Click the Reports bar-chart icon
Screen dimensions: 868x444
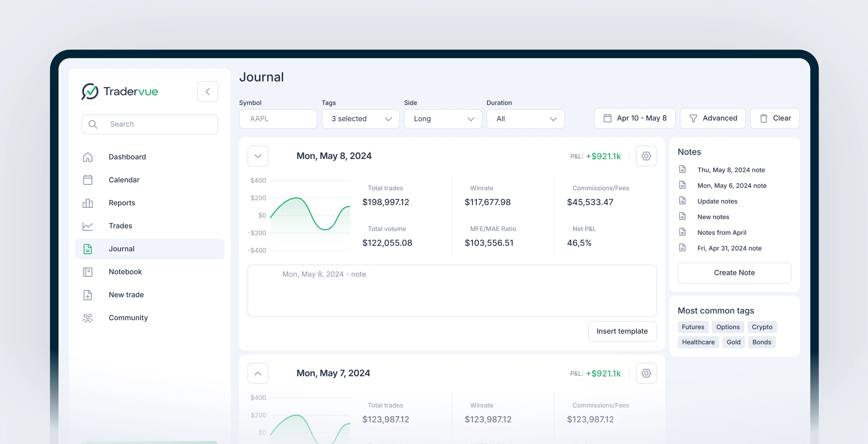[x=88, y=203]
